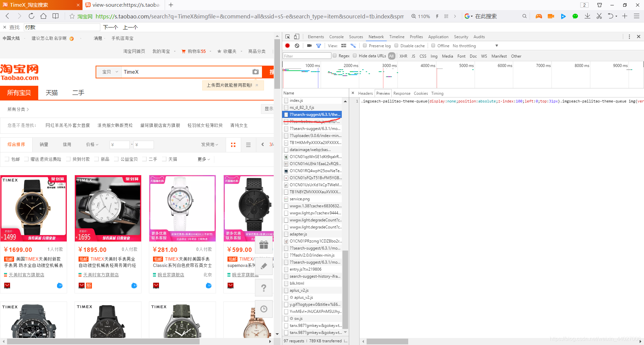The height and width of the screenshot is (345, 644).
Task: Toggle DevTools device toolbar icon
Action: coord(297,37)
